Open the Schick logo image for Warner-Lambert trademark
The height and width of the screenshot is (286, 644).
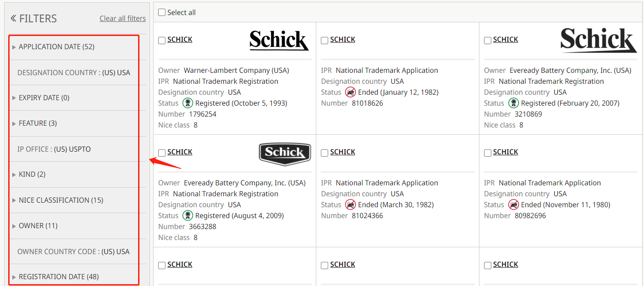click(279, 40)
